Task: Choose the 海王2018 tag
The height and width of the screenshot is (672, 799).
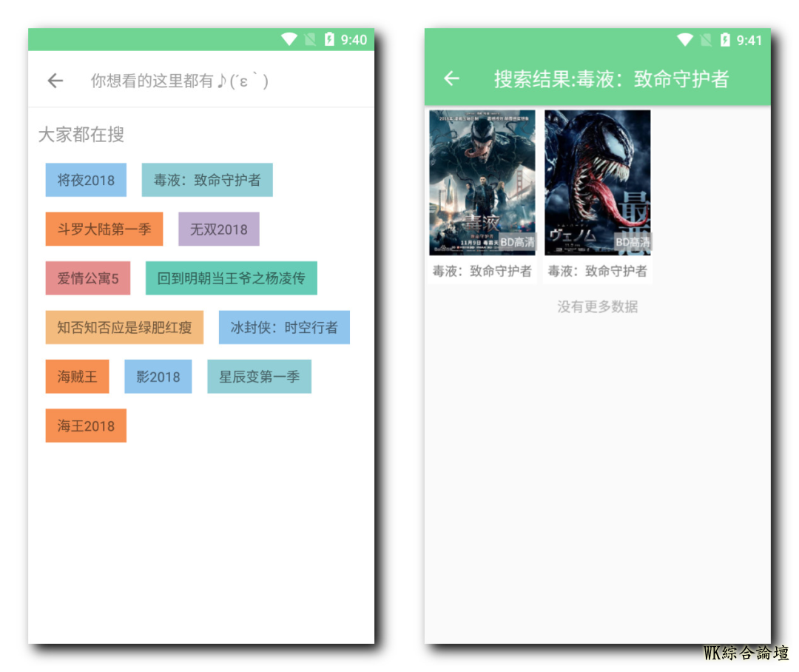Action: click(x=86, y=426)
